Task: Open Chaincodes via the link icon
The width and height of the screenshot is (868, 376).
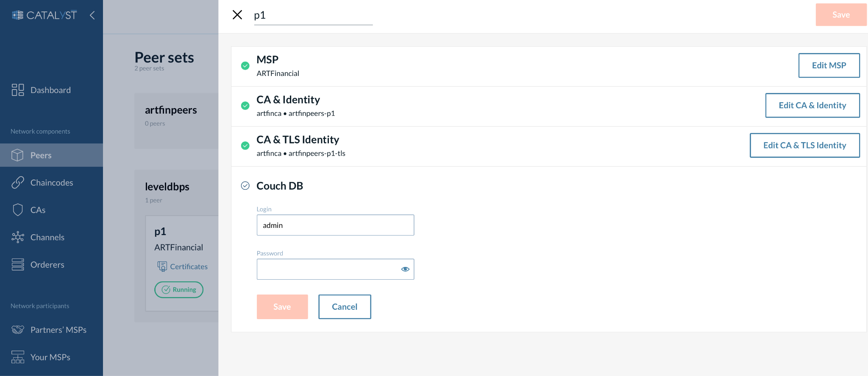Action: (18, 182)
